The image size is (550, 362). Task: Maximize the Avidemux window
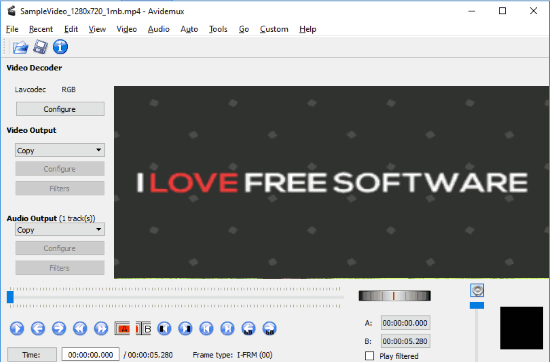coord(502,11)
